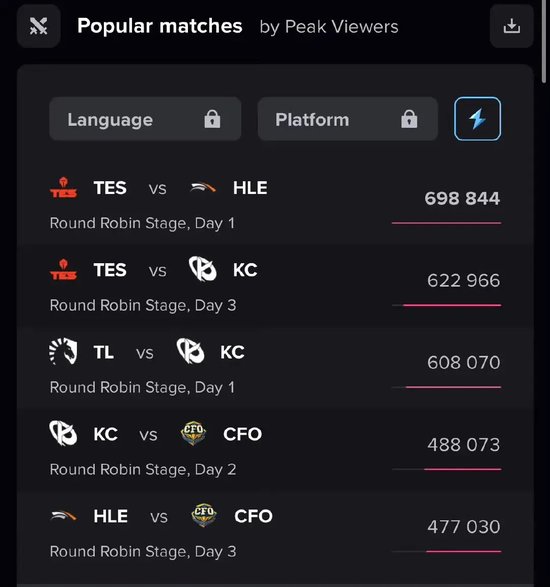Select the TES logo in the TES vs HLE match
The width and height of the screenshot is (550, 587).
(x=64, y=188)
